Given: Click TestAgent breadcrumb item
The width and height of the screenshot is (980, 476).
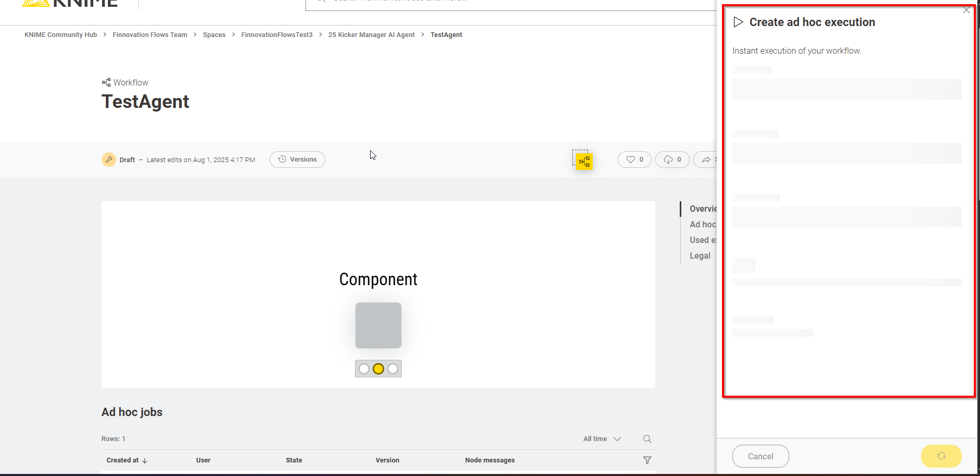Looking at the screenshot, I should (x=446, y=35).
